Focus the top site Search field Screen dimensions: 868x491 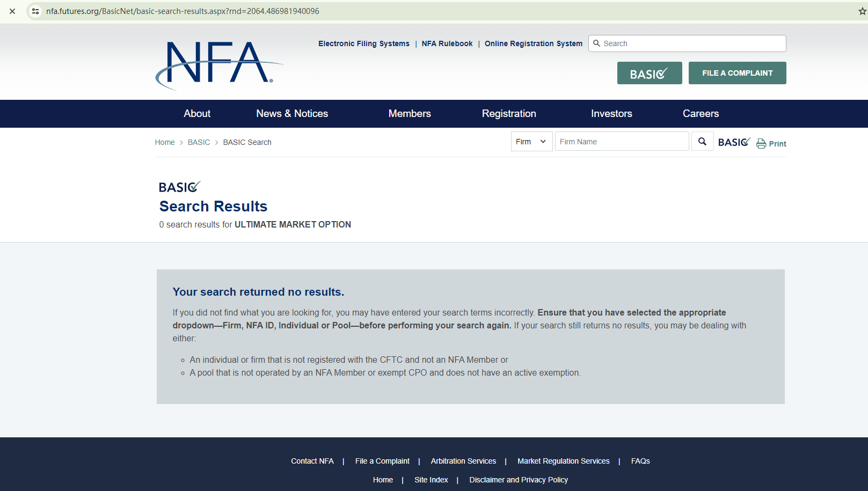point(687,43)
